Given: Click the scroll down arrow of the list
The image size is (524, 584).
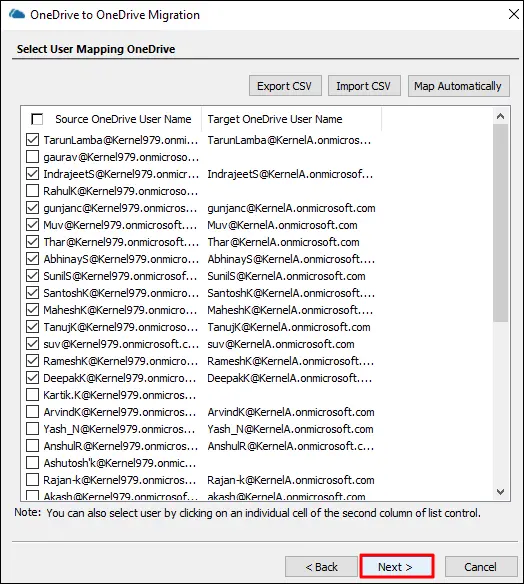Looking at the screenshot, I should (501, 492).
